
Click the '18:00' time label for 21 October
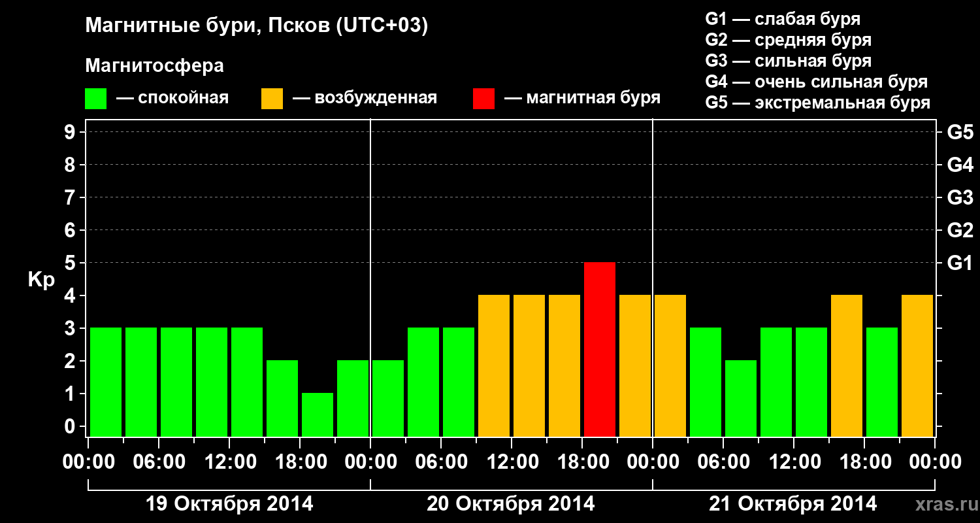point(864,462)
